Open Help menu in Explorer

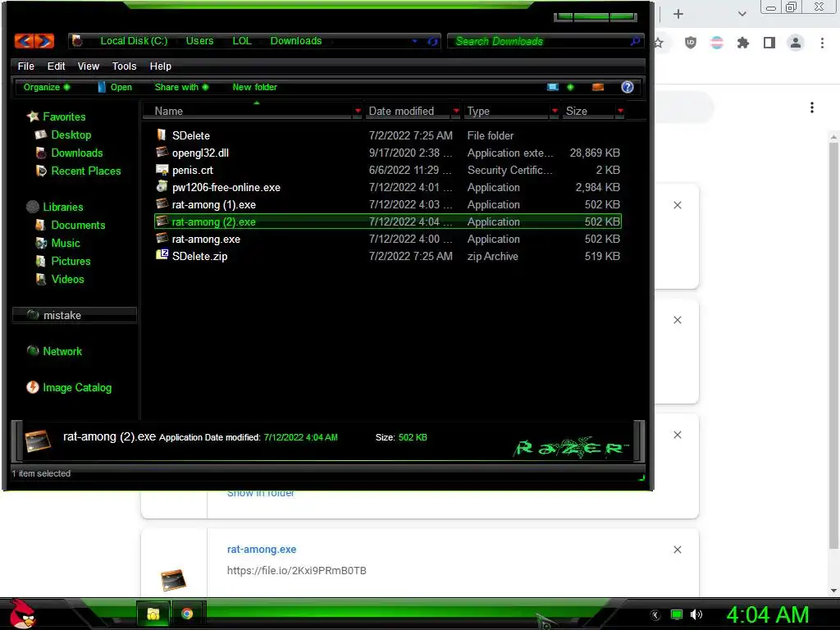click(x=160, y=66)
